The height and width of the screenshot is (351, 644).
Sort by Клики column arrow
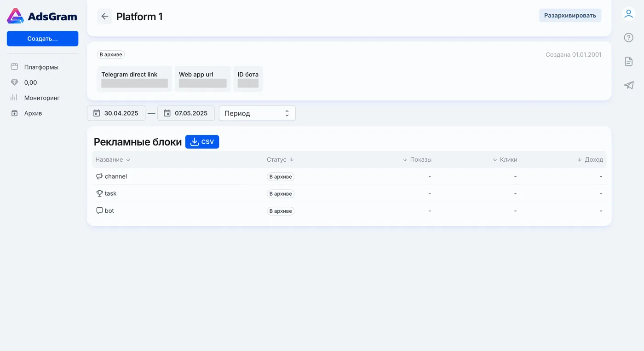click(495, 160)
